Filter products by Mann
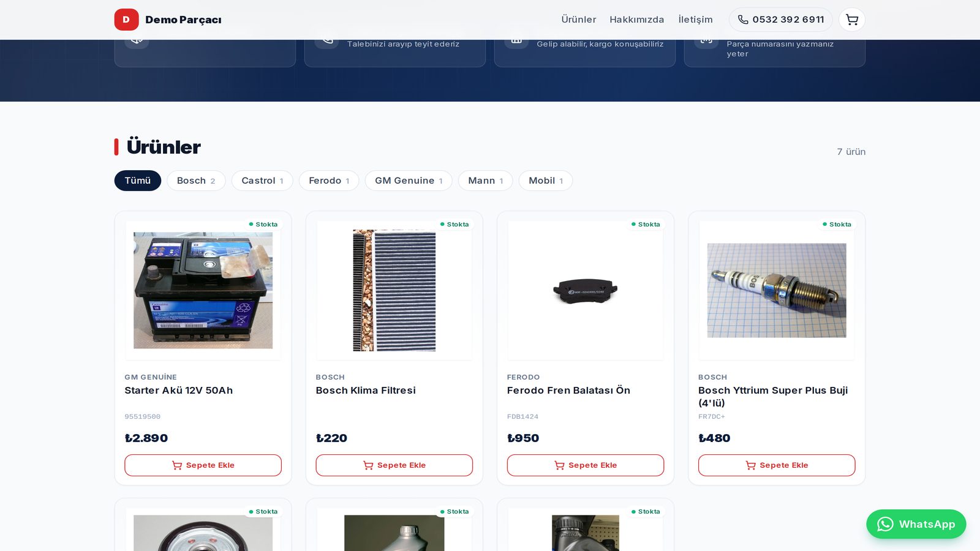Image resolution: width=980 pixels, height=551 pixels. pos(485,181)
